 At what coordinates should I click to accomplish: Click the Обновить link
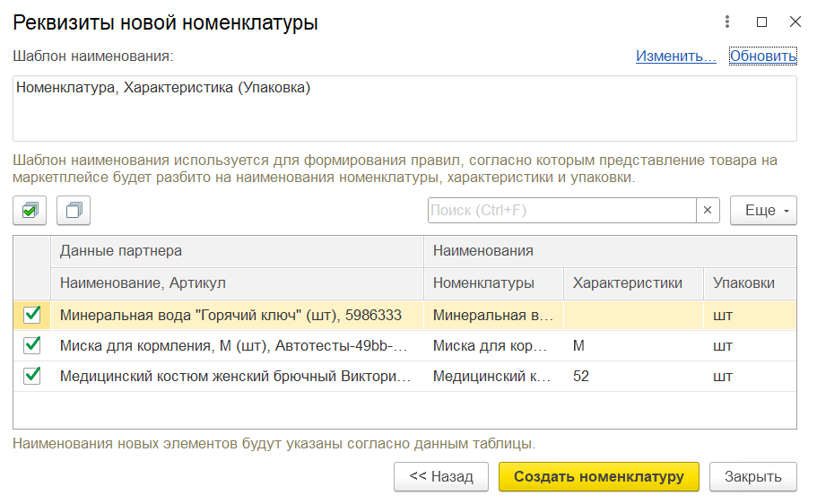(763, 56)
